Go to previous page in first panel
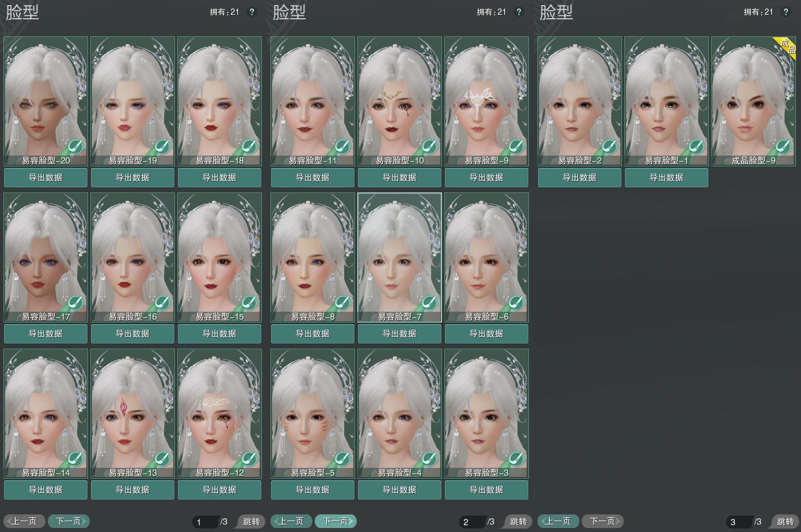801x532 pixels. [x=24, y=521]
